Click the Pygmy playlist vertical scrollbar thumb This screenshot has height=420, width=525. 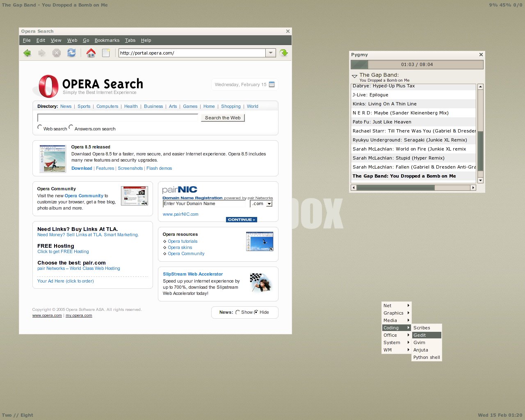click(480, 152)
